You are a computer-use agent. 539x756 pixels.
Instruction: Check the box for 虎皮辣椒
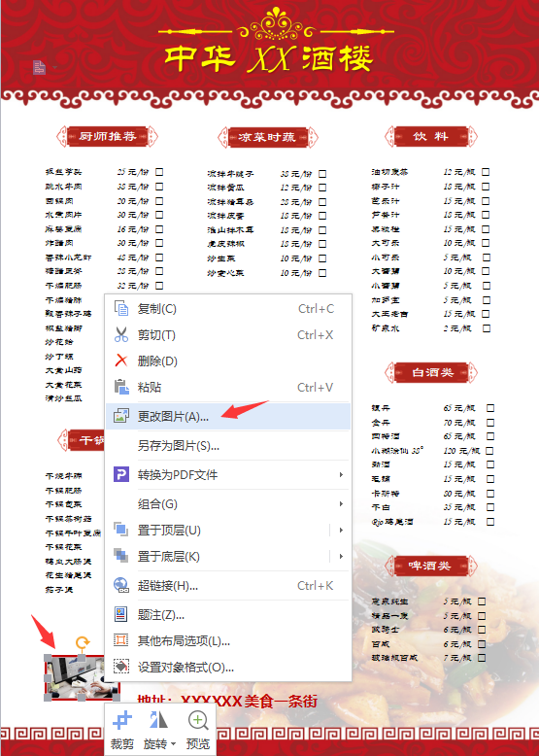tap(322, 244)
